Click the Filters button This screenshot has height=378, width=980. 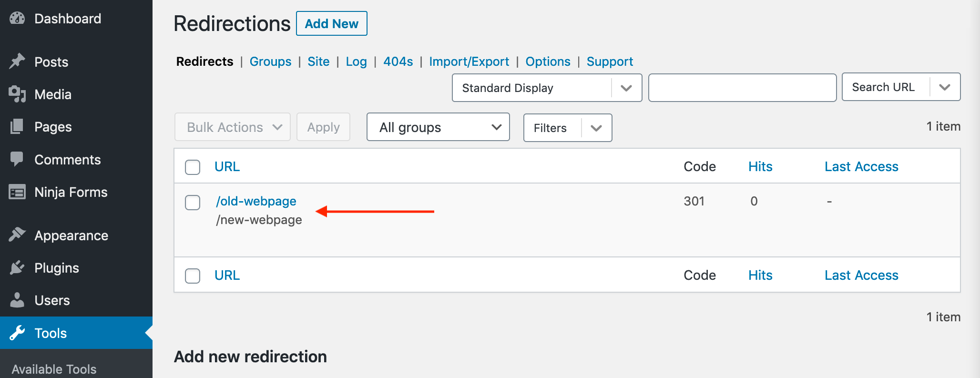point(550,128)
